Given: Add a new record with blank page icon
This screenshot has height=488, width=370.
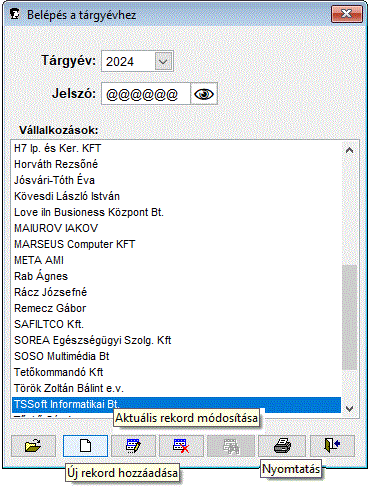Looking at the screenshot, I should pyautogui.click(x=85, y=446).
